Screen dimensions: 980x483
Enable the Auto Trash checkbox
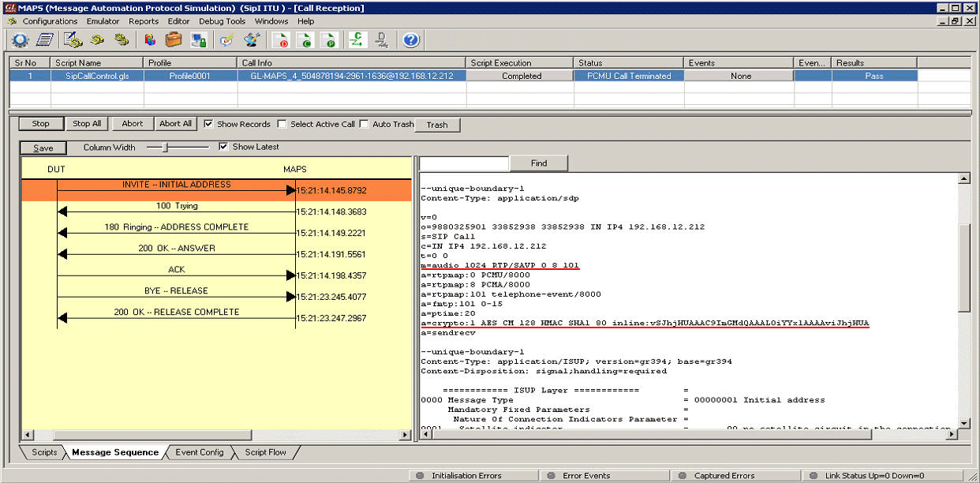(x=364, y=124)
